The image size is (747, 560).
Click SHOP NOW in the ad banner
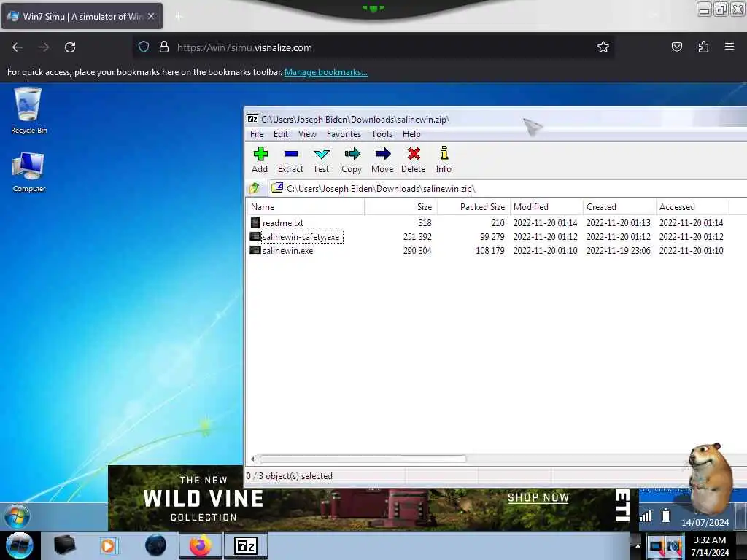538,497
